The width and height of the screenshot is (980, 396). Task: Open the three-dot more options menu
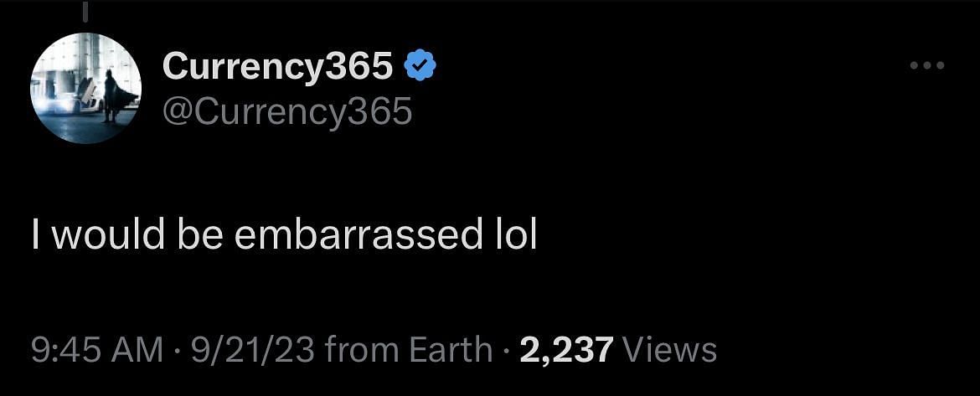[927, 65]
